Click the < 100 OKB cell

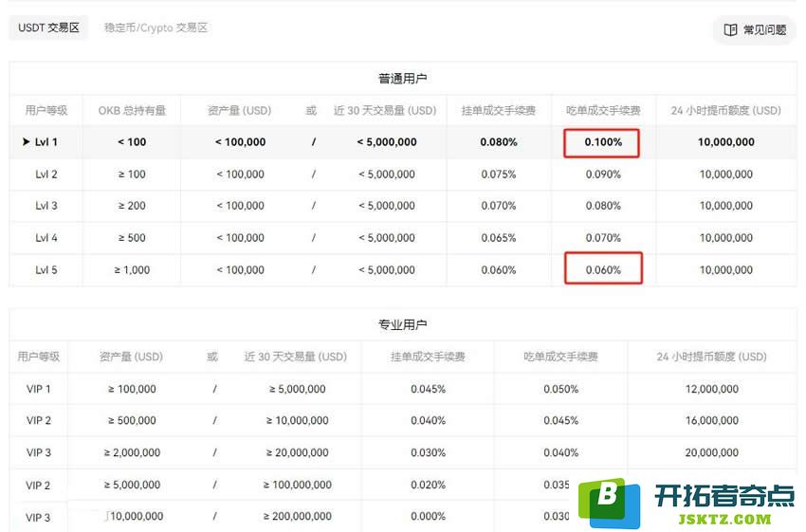point(132,142)
